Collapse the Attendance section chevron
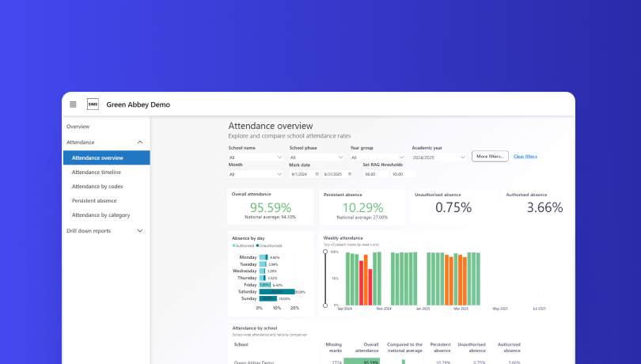This screenshot has width=641, height=364. 140,142
